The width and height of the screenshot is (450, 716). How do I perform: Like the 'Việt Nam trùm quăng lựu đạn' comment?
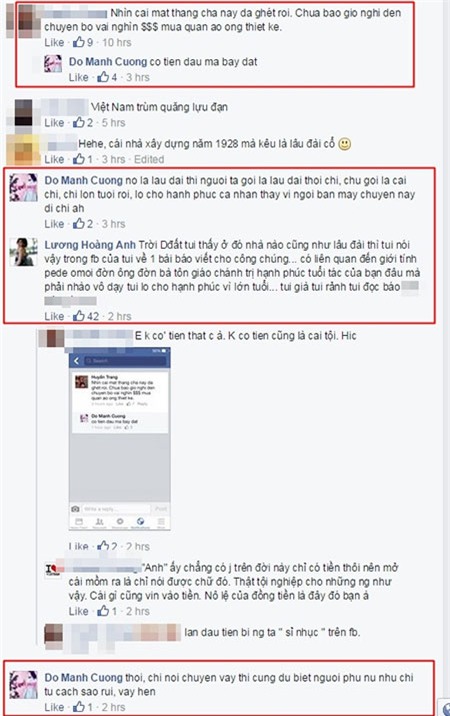[54, 123]
